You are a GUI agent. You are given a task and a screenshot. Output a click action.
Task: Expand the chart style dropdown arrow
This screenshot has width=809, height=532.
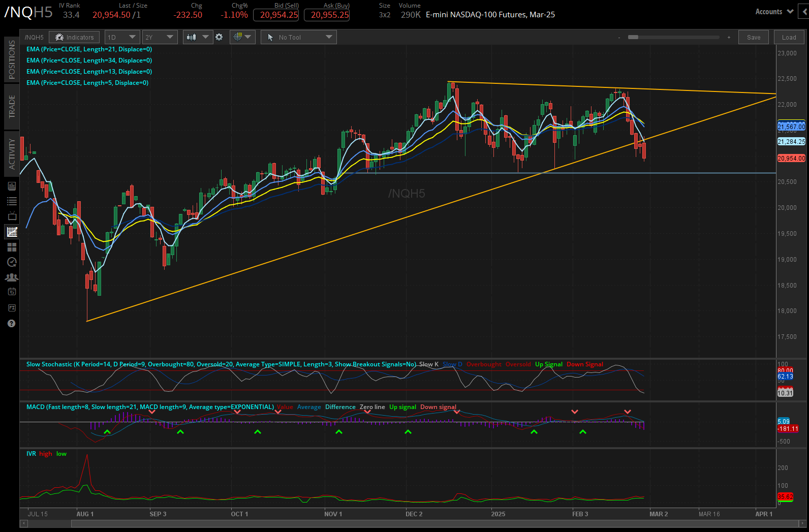pyautogui.click(x=205, y=37)
